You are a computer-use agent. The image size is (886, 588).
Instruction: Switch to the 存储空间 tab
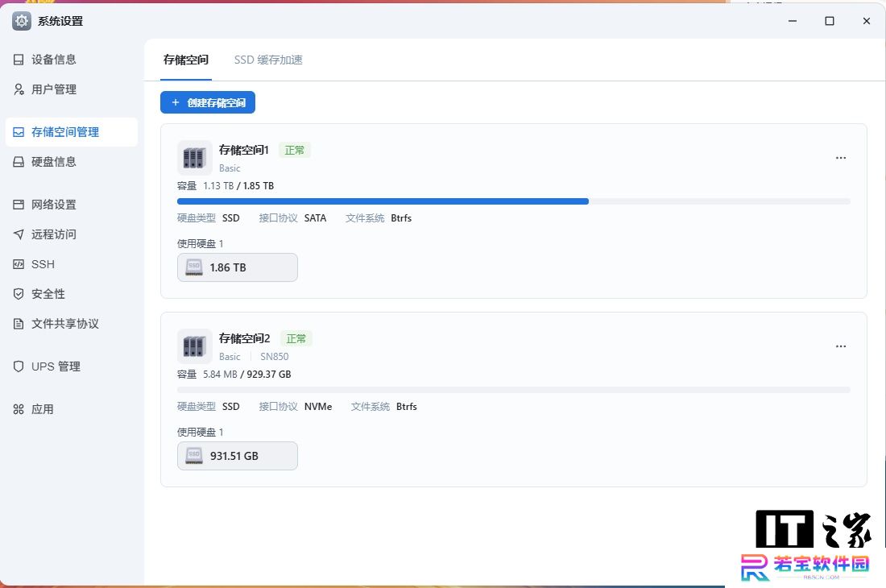click(x=186, y=60)
